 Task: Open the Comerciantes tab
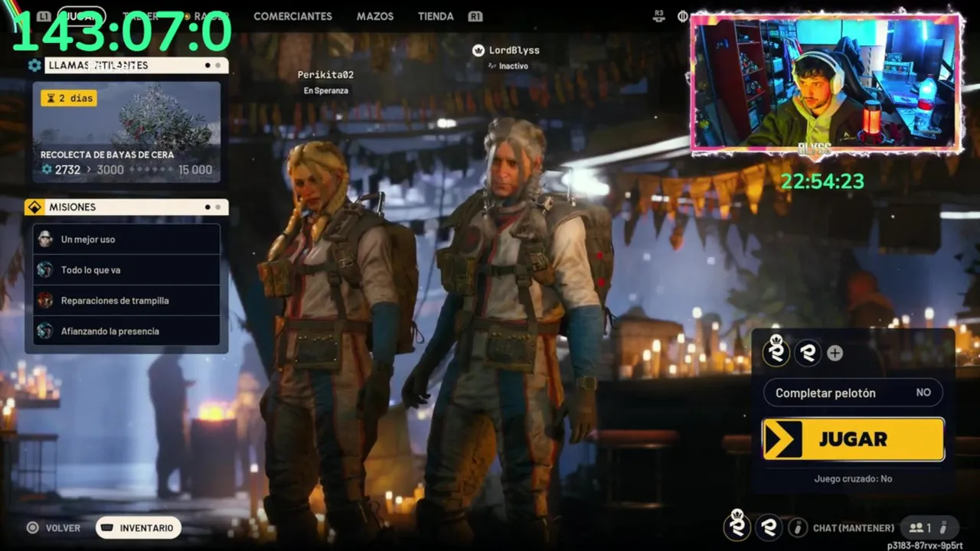[292, 16]
